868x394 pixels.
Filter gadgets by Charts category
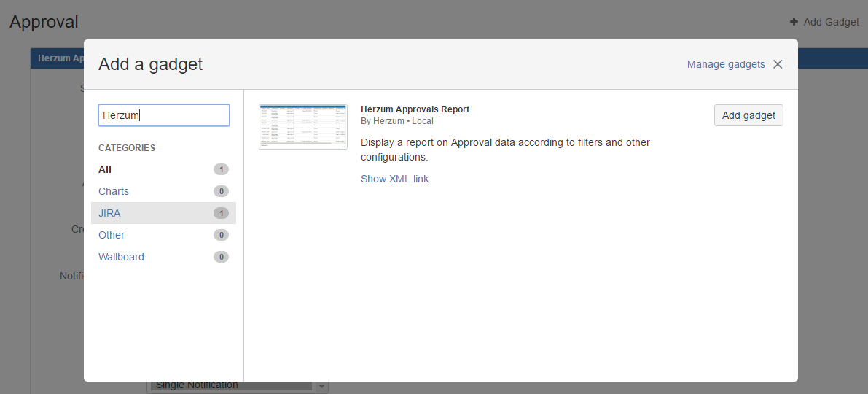pos(114,191)
